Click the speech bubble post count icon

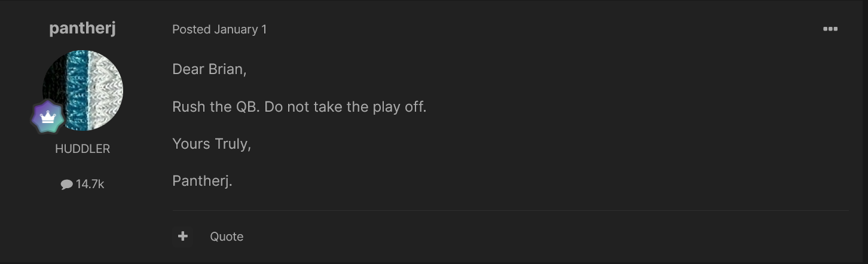(x=66, y=185)
